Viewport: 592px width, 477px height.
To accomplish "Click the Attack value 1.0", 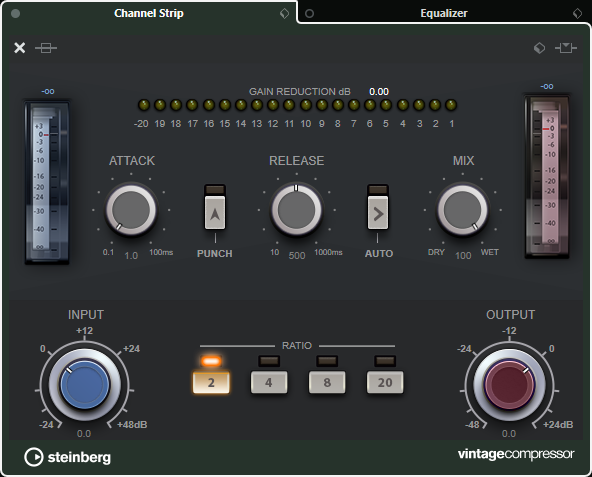I will (131, 256).
